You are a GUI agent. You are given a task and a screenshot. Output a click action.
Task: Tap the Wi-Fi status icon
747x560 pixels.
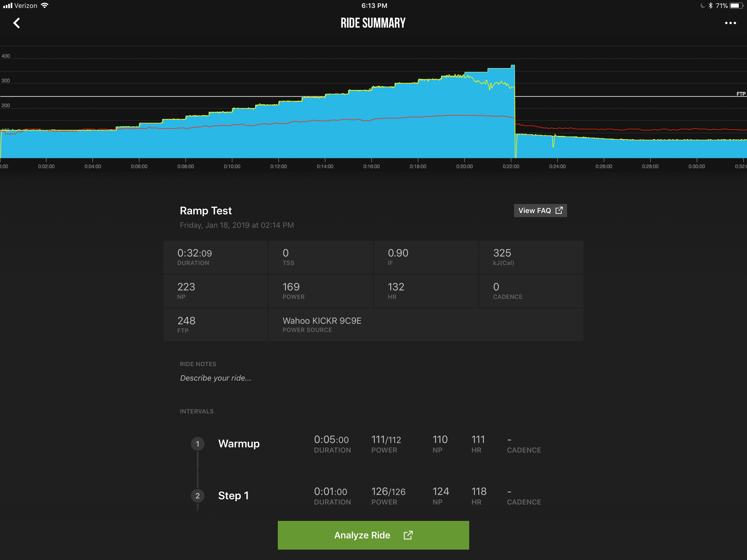coord(45,6)
